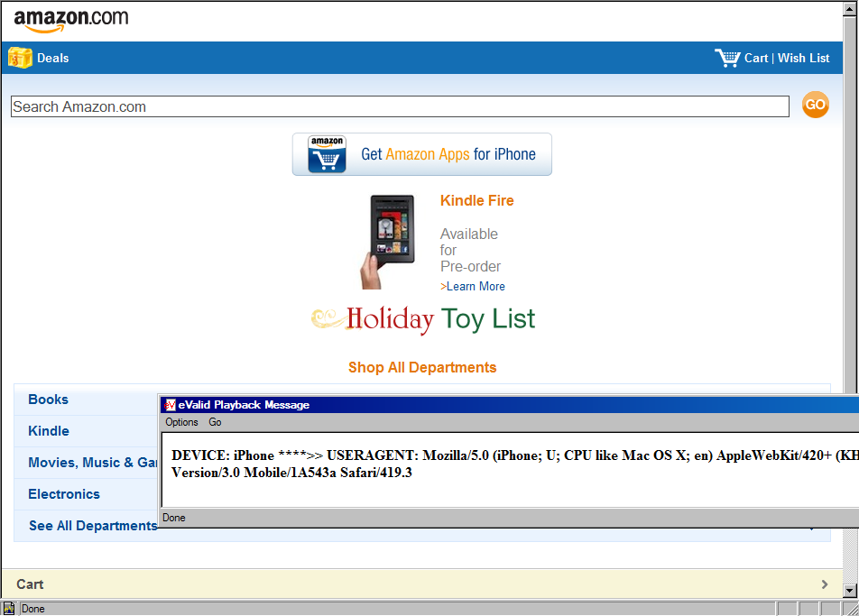Open the Holiday Toy List banner

click(423, 319)
